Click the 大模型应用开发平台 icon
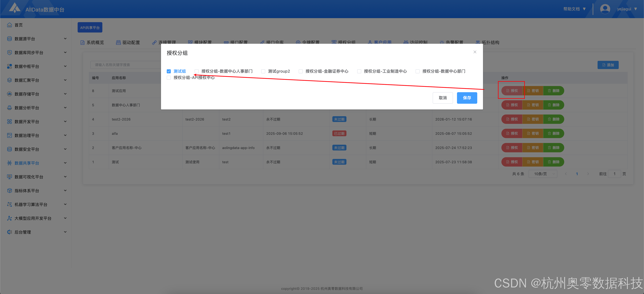Screen dimensions: 644x294 tap(9, 218)
